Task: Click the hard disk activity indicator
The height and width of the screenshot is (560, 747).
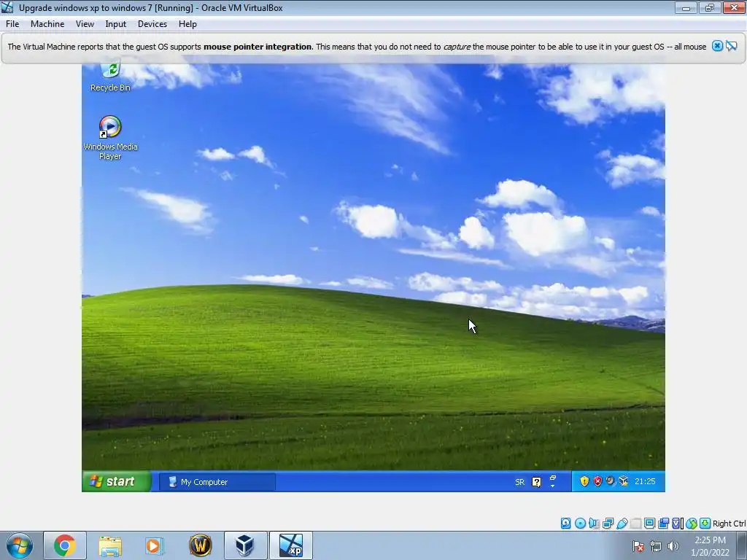Action: pyautogui.click(x=565, y=524)
